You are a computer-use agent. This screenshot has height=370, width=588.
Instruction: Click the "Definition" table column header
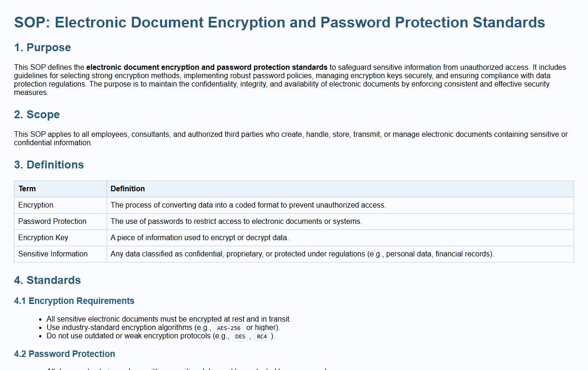click(x=128, y=189)
